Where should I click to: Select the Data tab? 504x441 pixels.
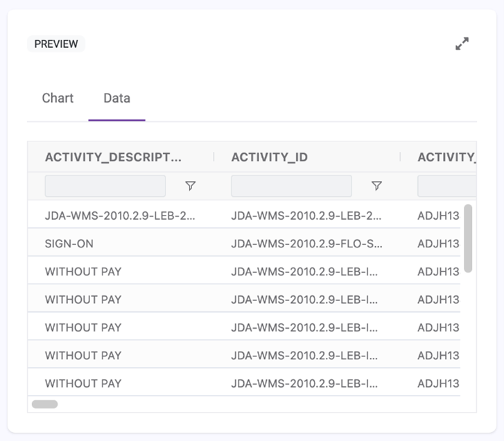116,98
